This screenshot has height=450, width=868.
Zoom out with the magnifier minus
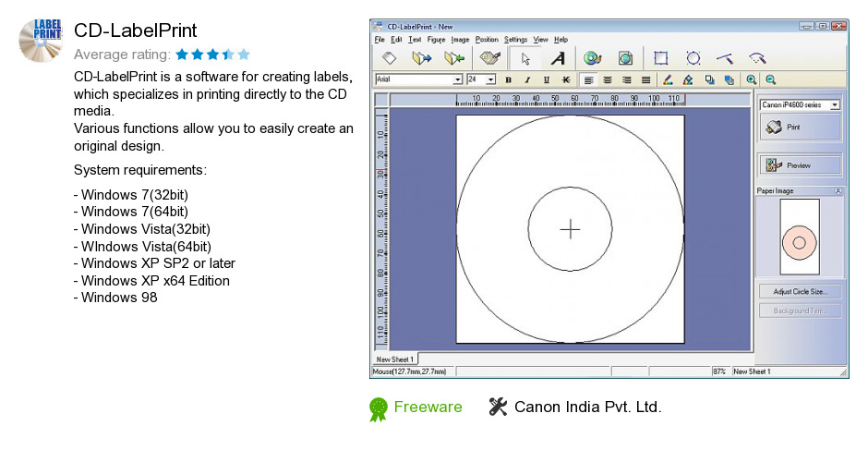[x=770, y=79]
